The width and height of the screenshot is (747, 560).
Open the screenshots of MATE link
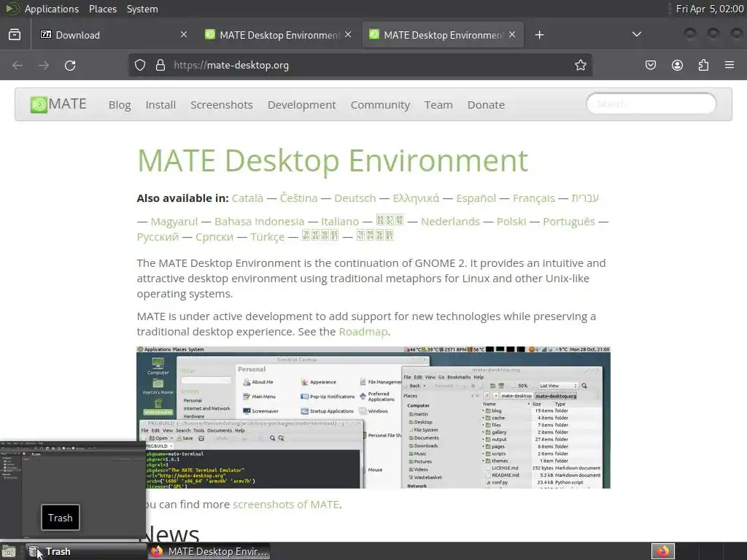click(x=286, y=505)
